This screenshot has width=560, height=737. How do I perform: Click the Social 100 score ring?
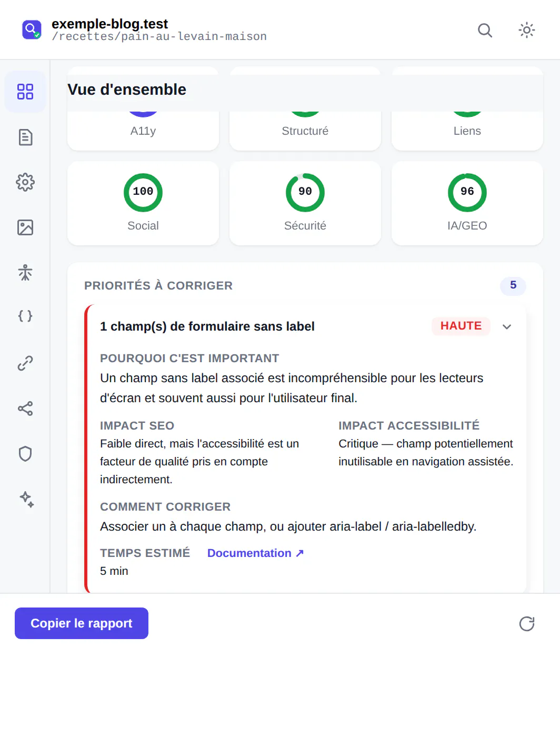[x=143, y=192]
